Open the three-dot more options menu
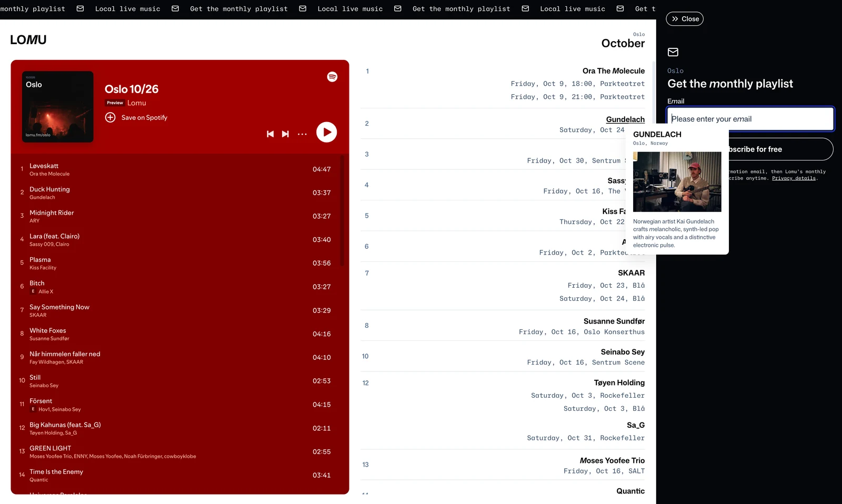This screenshot has height=504, width=842. (x=302, y=134)
